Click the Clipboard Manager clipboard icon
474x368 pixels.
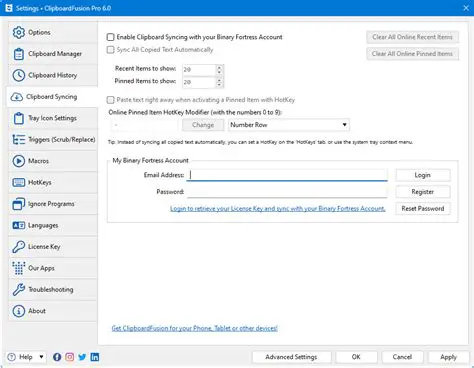[19, 54]
